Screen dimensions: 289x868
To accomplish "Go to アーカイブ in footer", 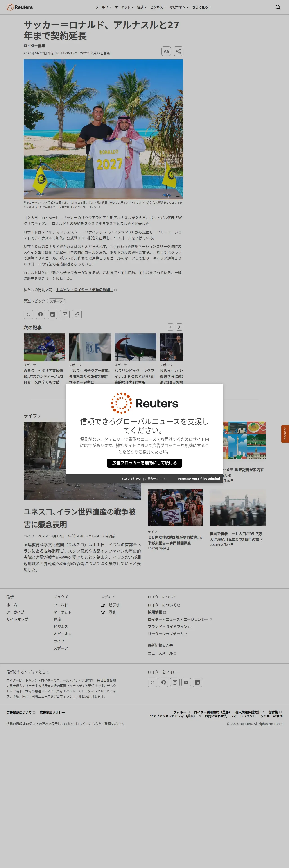I will (15, 612).
